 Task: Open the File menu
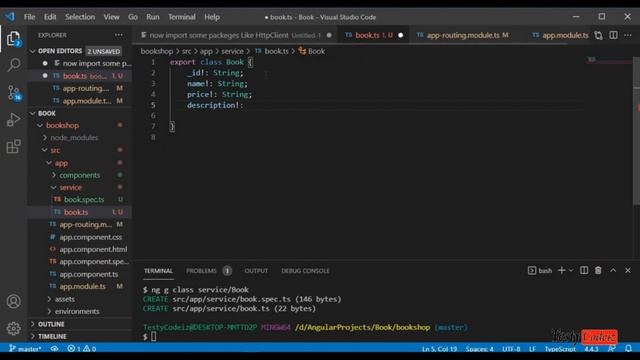pyautogui.click(x=29, y=17)
